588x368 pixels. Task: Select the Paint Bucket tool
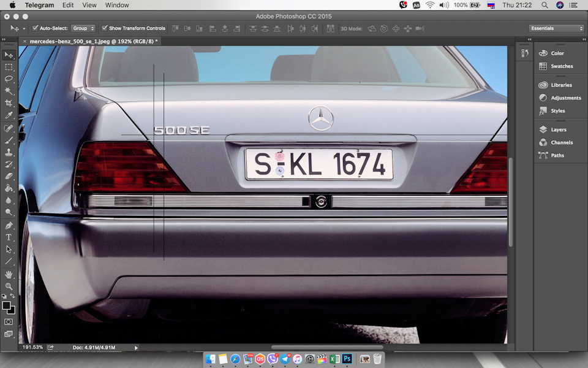pos(8,188)
